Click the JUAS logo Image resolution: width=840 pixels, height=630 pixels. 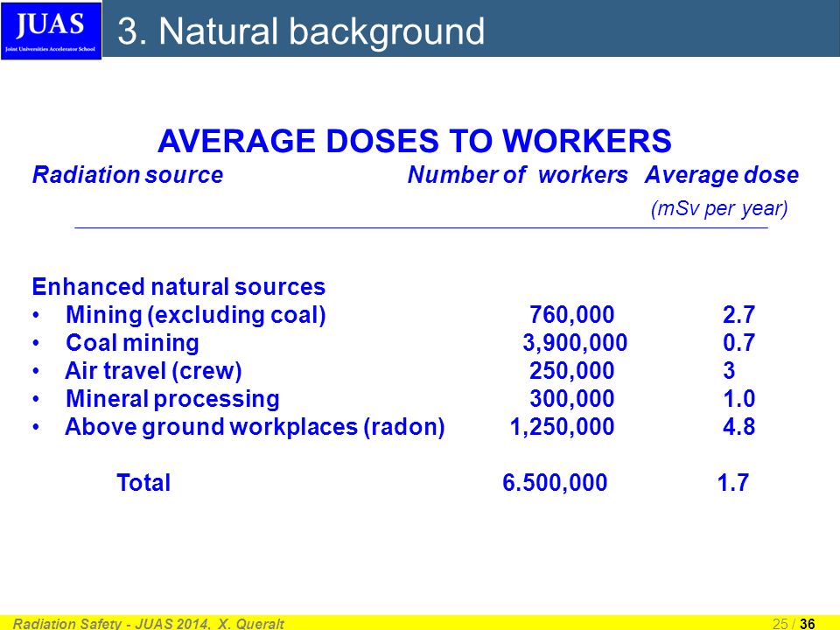(x=52, y=31)
